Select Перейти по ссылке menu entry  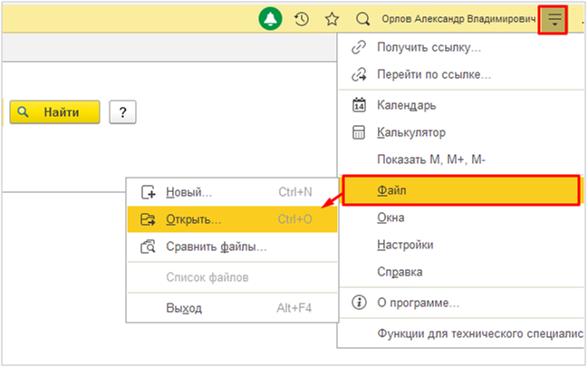click(433, 74)
